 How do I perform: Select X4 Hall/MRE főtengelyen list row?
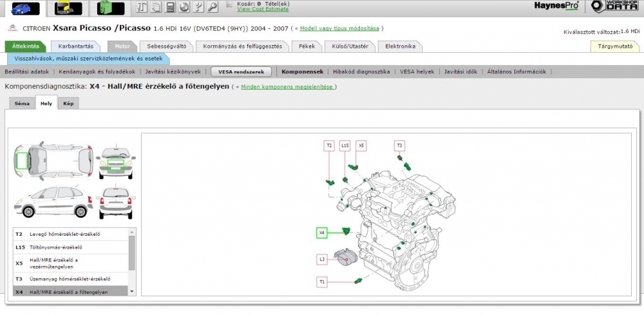coord(71,291)
